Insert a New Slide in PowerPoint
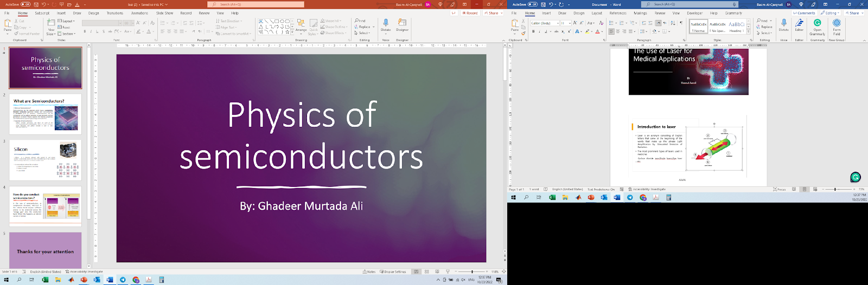 [x=51, y=26]
